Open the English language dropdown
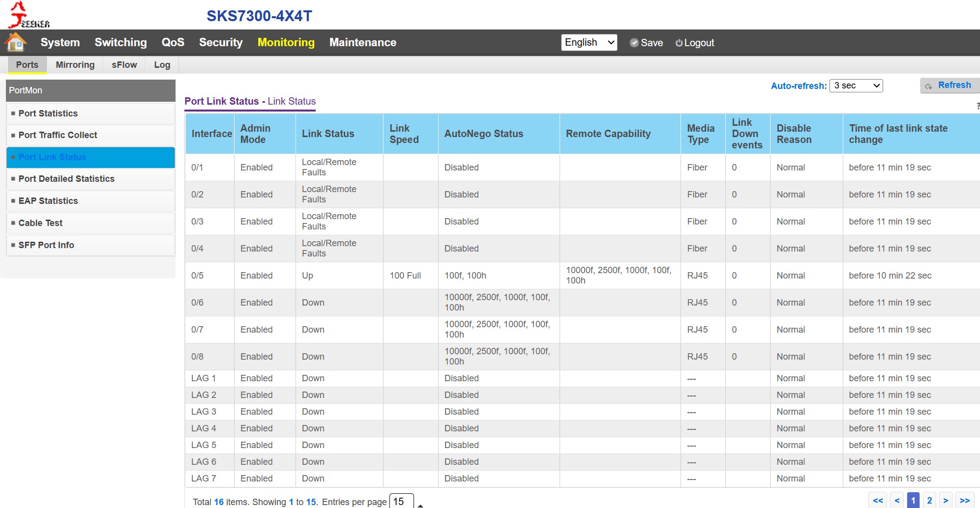The height and width of the screenshot is (508, 980). pyautogui.click(x=589, y=42)
